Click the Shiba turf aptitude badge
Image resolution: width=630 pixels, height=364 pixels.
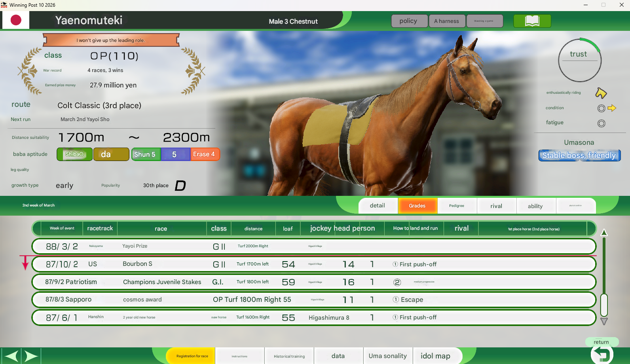click(74, 154)
